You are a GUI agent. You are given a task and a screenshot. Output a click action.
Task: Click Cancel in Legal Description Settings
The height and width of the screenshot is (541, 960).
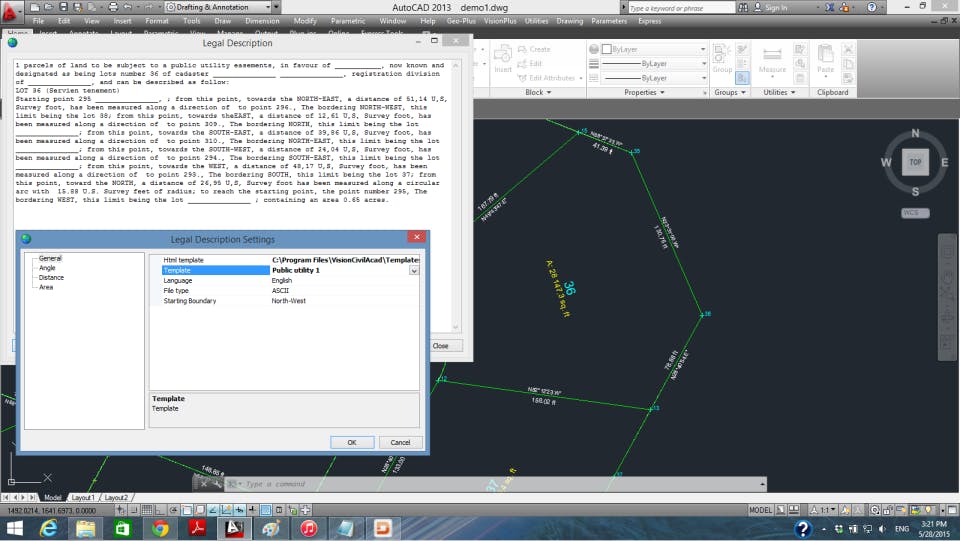pyautogui.click(x=400, y=442)
